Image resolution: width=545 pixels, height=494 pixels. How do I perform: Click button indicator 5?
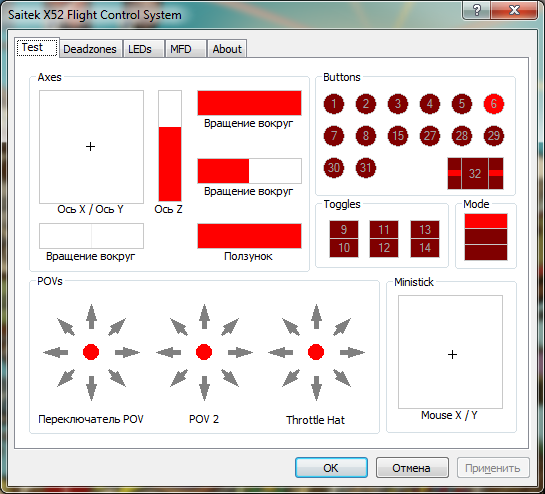[x=462, y=104]
